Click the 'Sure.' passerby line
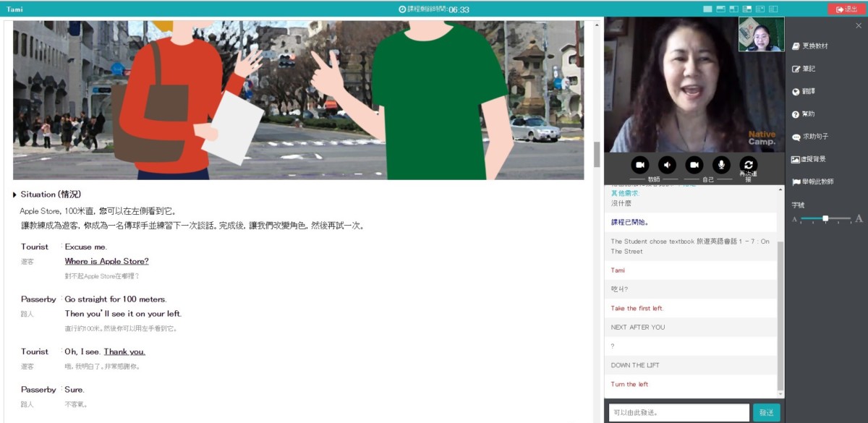Viewport: 868px width, 423px height. click(x=75, y=390)
